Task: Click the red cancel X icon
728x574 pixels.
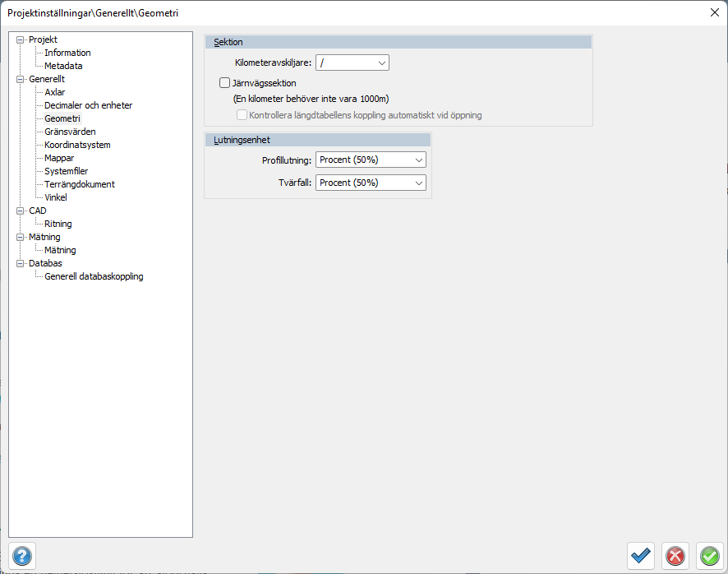Action: point(675,556)
